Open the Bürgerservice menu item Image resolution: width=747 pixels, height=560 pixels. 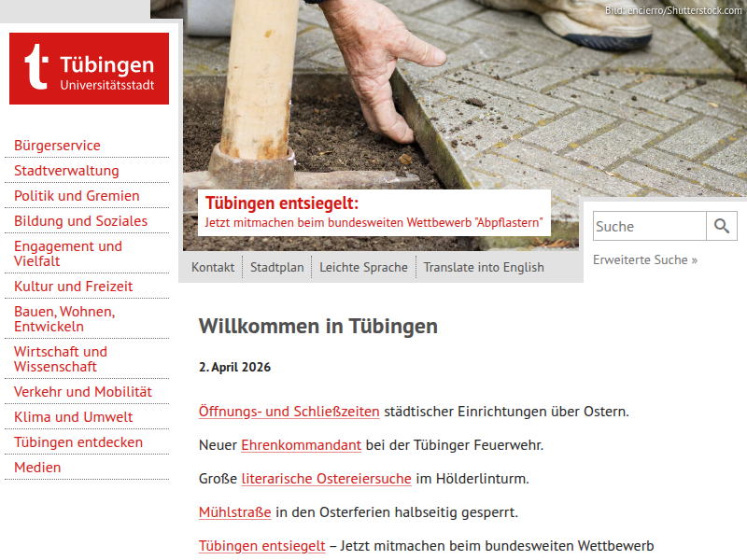pos(57,146)
